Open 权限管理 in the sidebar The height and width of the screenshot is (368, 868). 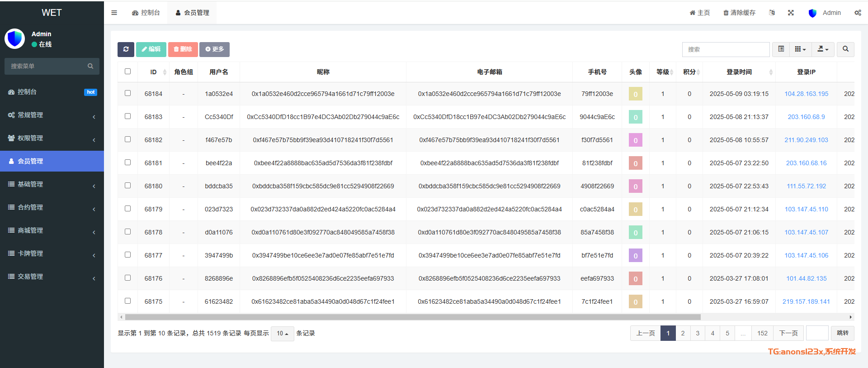(x=52, y=138)
